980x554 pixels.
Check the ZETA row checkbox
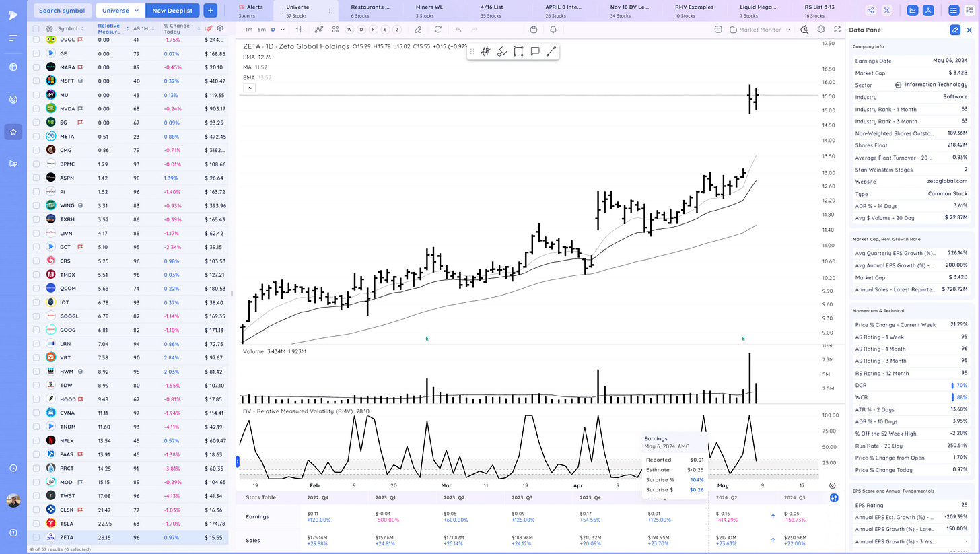point(36,537)
